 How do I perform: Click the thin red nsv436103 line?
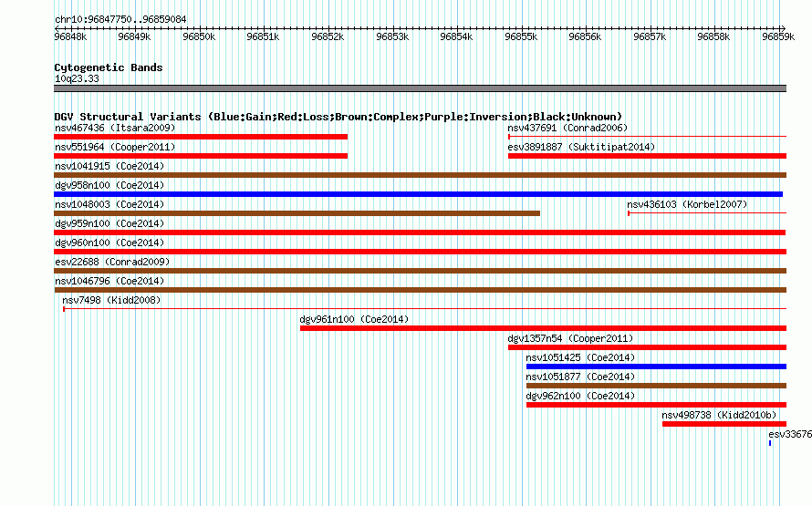707,213
